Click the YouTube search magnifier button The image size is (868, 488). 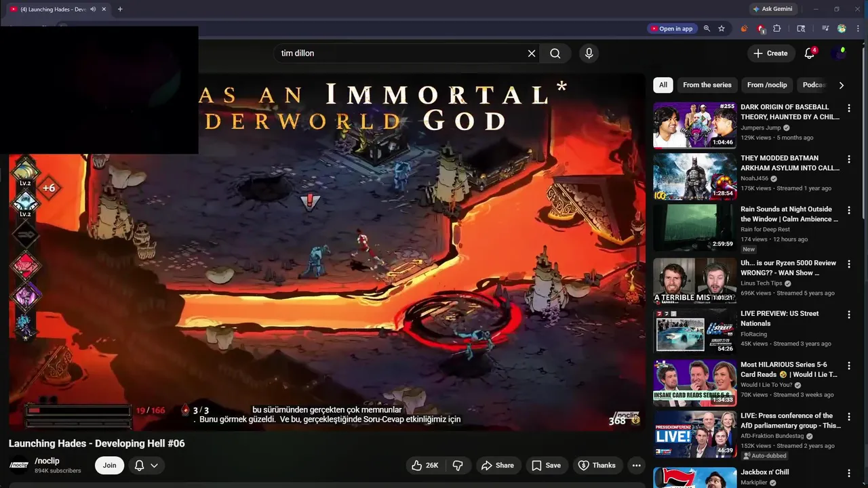[x=555, y=54]
